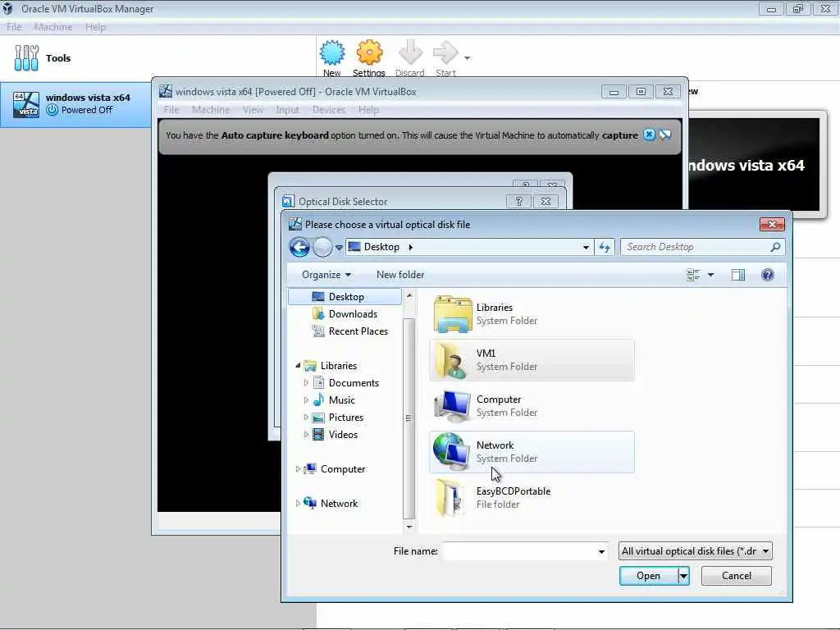Open View menu in VM window
This screenshot has height=630, width=840.
point(253,110)
